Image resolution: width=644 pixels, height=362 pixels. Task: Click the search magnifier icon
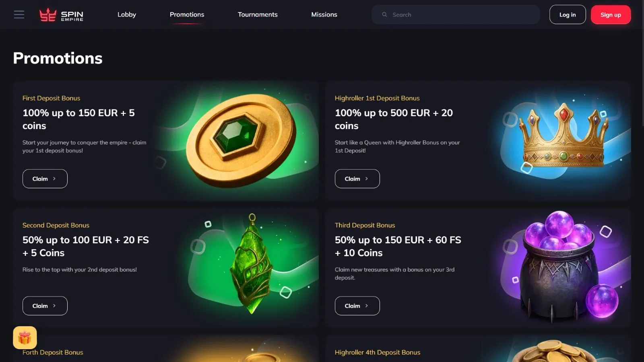[384, 14]
